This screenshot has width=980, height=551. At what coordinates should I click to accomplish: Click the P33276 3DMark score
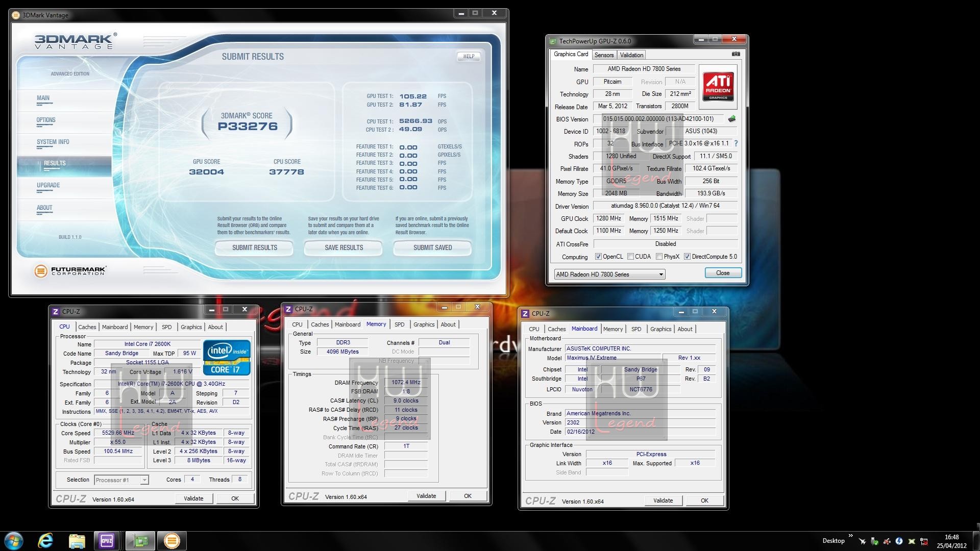coord(248,127)
